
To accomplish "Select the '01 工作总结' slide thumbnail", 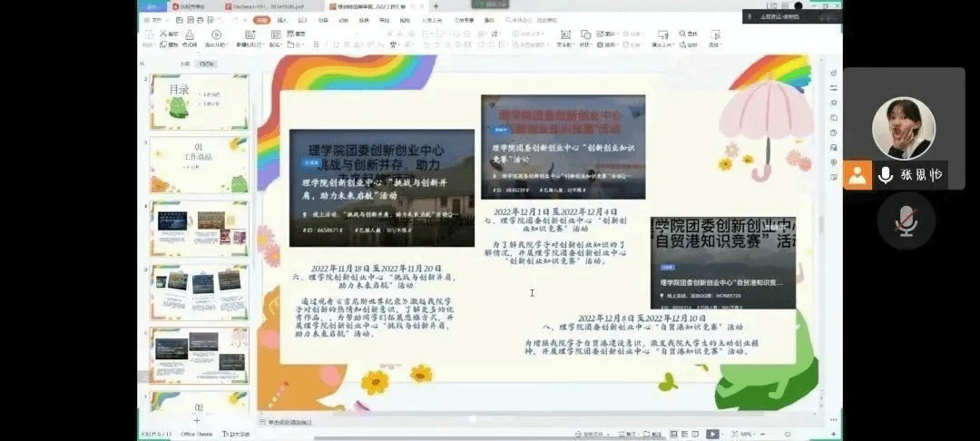I will click(x=199, y=163).
